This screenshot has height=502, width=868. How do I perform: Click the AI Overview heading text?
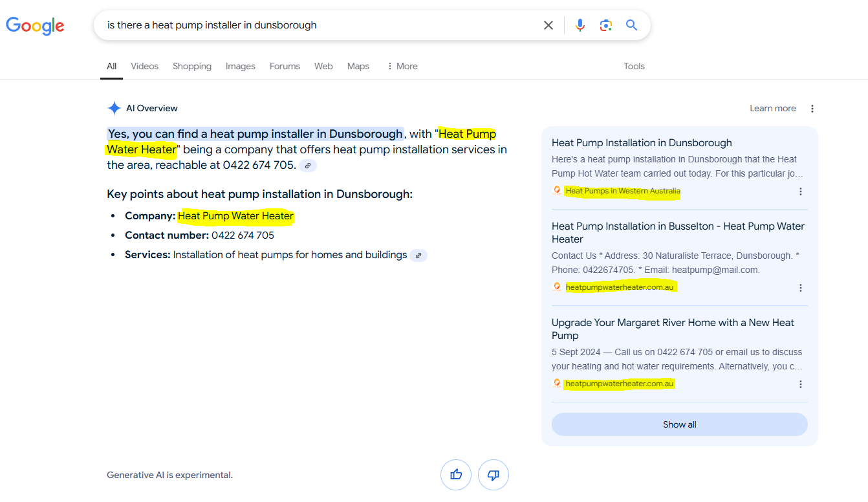152,108
